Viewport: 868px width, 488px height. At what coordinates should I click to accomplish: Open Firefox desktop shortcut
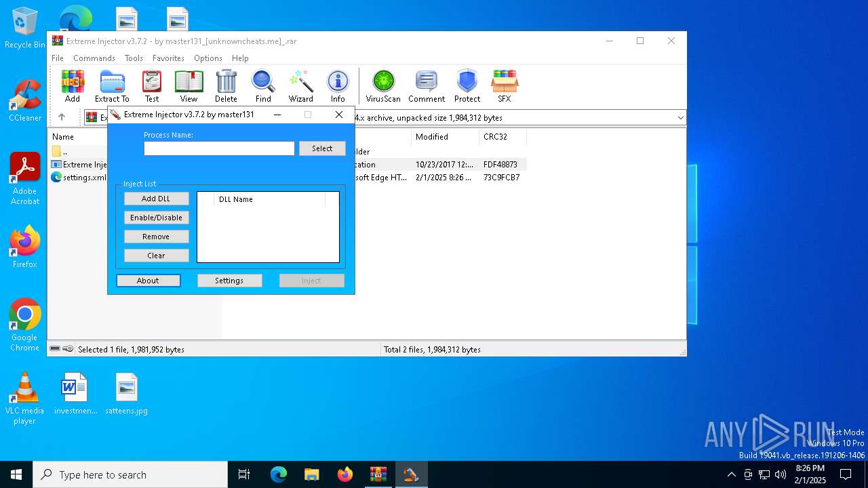click(x=25, y=247)
